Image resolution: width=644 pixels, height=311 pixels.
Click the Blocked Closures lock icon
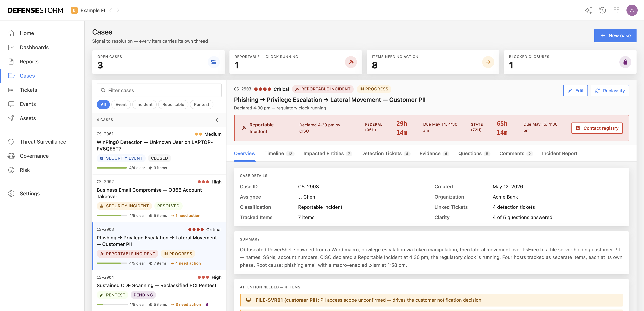coord(625,62)
